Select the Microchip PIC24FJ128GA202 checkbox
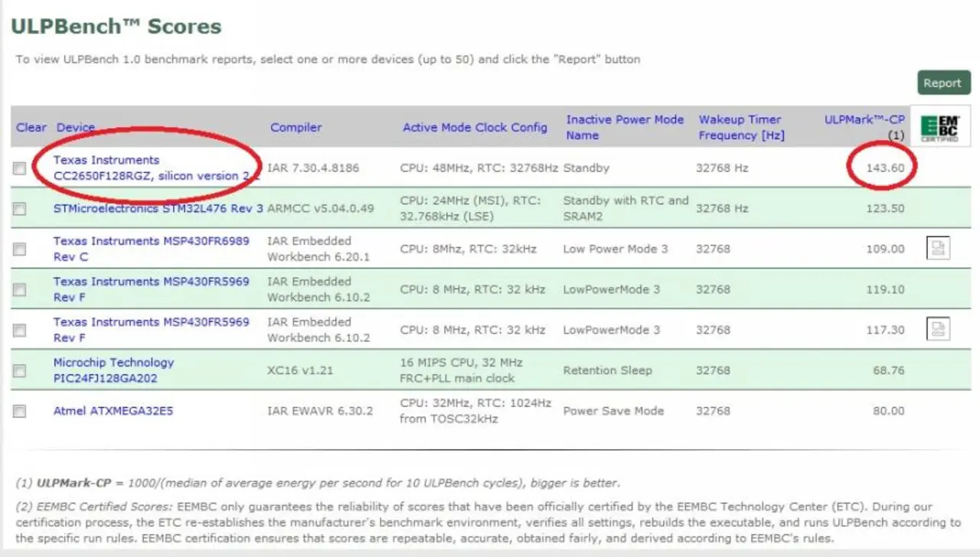This screenshot has width=980, height=557. pos(19,370)
